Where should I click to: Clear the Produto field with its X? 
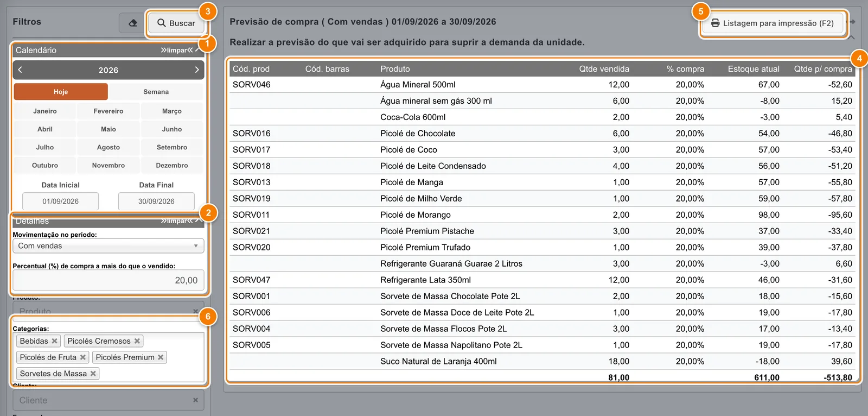(x=195, y=311)
